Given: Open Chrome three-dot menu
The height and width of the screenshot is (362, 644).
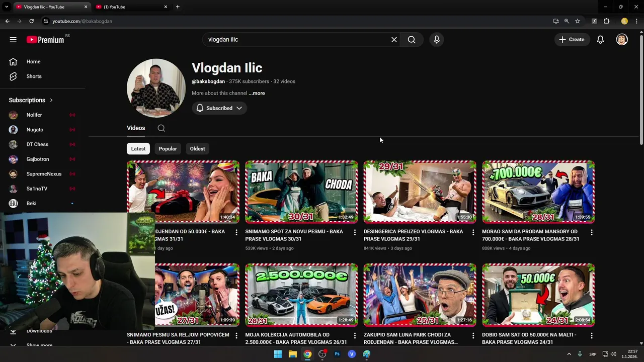Looking at the screenshot, I should coord(636,21).
